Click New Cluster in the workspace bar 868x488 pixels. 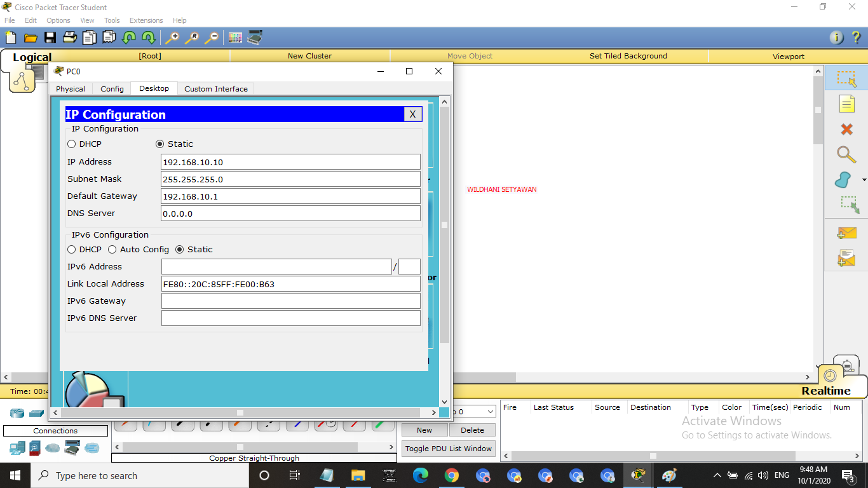(309, 56)
